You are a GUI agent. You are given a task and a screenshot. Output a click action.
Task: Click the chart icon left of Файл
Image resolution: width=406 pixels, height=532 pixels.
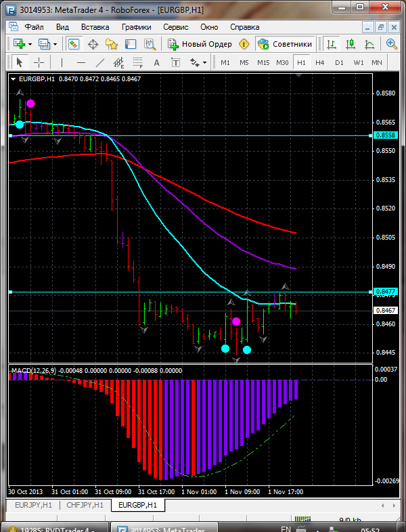pos(14,27)
